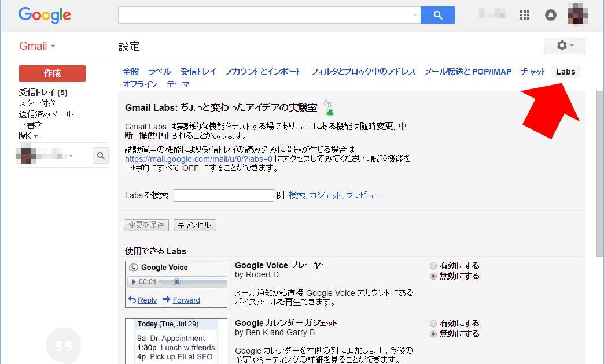Image resolution: width=604 pixels, height=364 pixels.
Task: Click the Google logo
Action: [x=45, y=16]
